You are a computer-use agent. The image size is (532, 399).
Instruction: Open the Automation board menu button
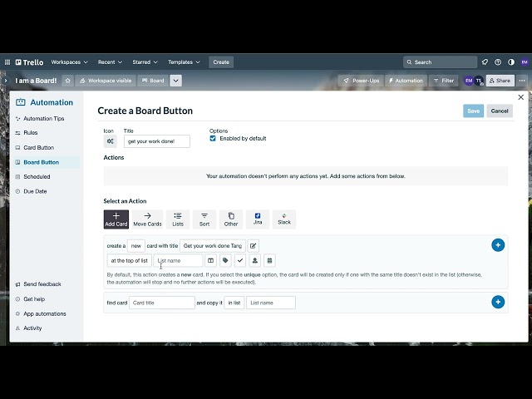[406, 81]
